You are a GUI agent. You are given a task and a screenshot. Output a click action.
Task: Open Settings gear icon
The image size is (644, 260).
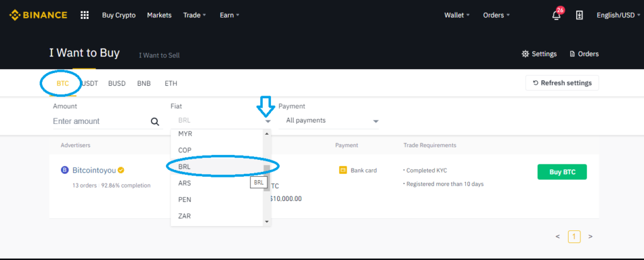525,54
